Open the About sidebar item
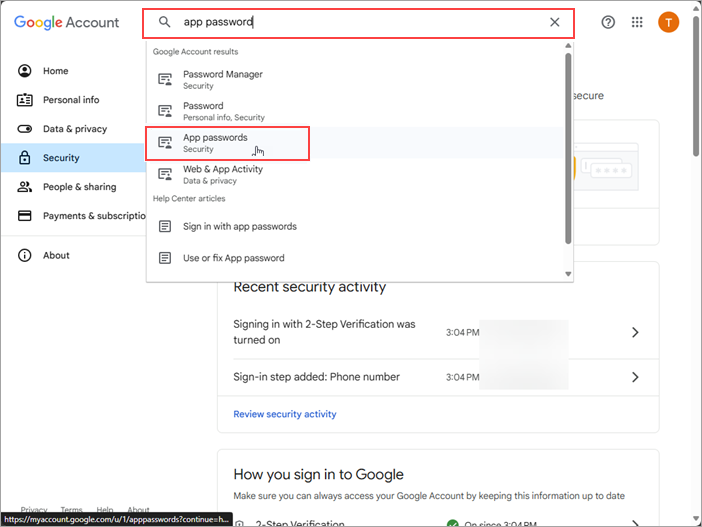 click(x=56, y=255)
